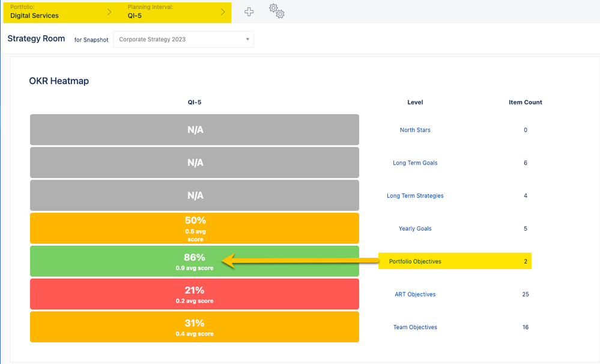The height and width of the screenshot is (364, 600).
Task: Click the OKR Heatmap heading
Action: pos(59,80)
